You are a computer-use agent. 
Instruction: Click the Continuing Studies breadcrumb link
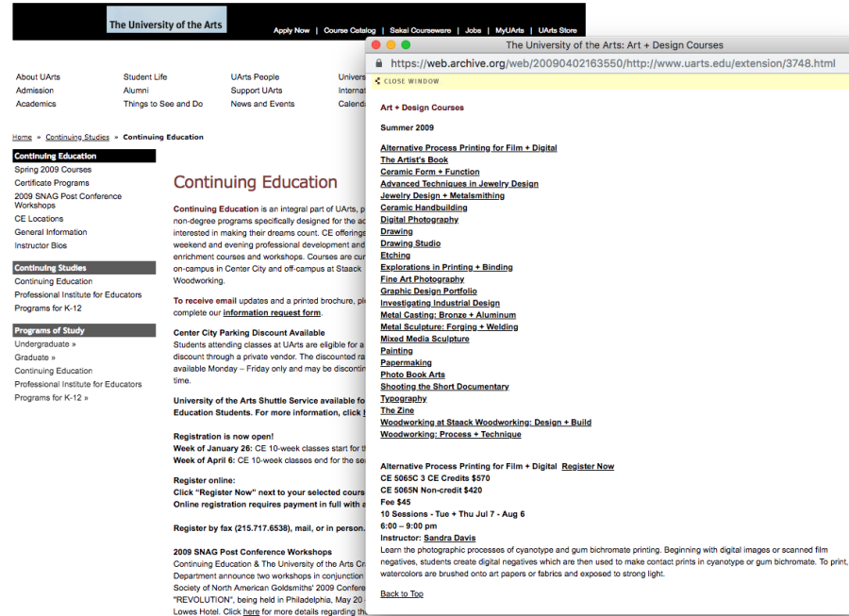tap(77, 138)
